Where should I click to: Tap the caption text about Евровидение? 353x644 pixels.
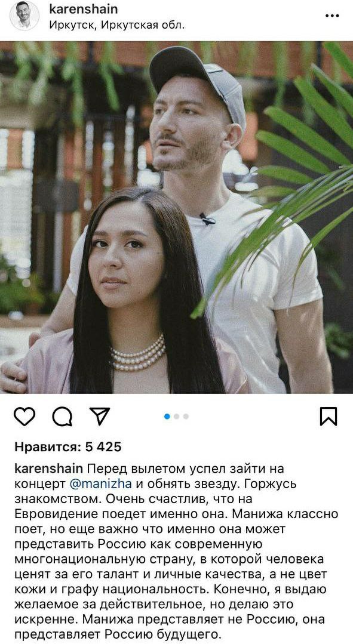pyautogui.click(x=176, y=551)
